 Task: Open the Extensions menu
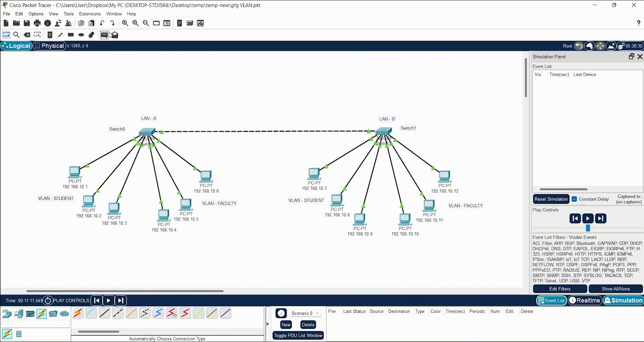pyautogui.click(x=90, y=14)
